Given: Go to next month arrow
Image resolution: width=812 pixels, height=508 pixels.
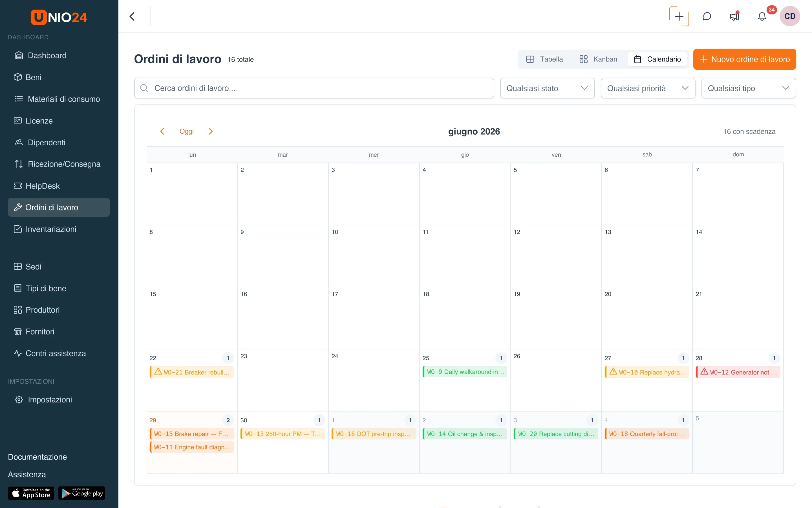Looking at the screenshot, I should click(x=211, y=131).
